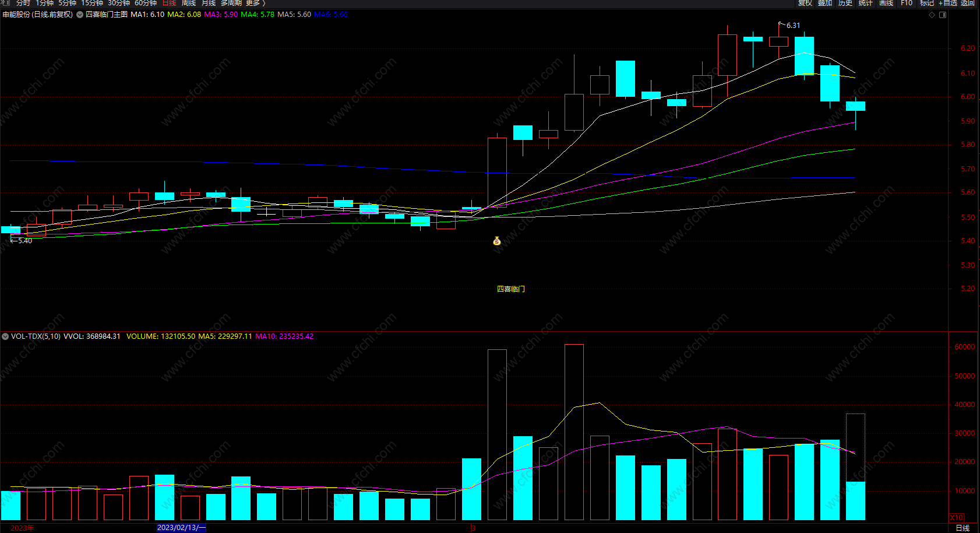The width and height of the screenshot is (980, 533).
Task: Click the 标记 mark button
Action: [x=926, y=3]
